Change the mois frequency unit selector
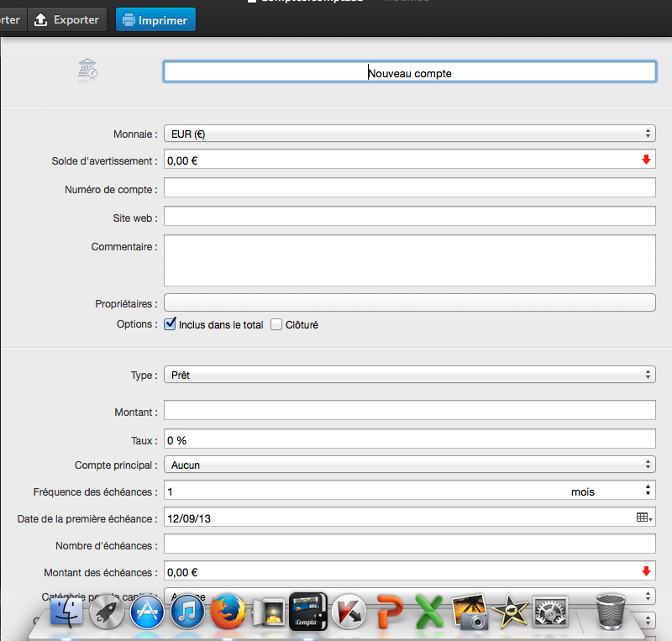 pos(609,491)
